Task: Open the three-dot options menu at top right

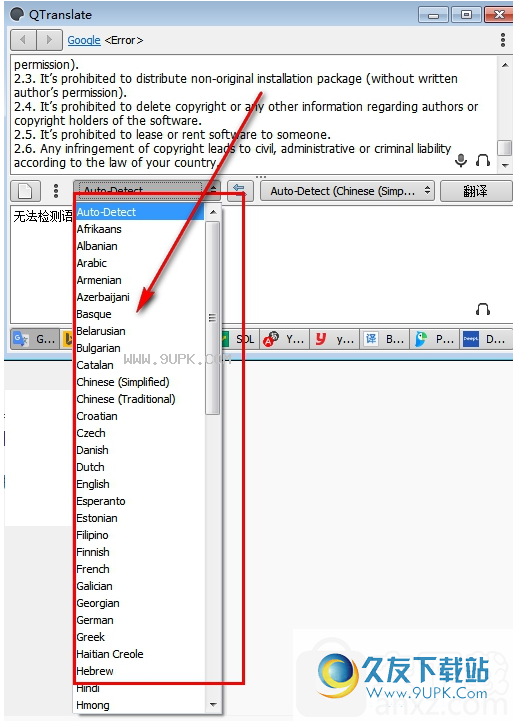Action: [x=503, y=40]
